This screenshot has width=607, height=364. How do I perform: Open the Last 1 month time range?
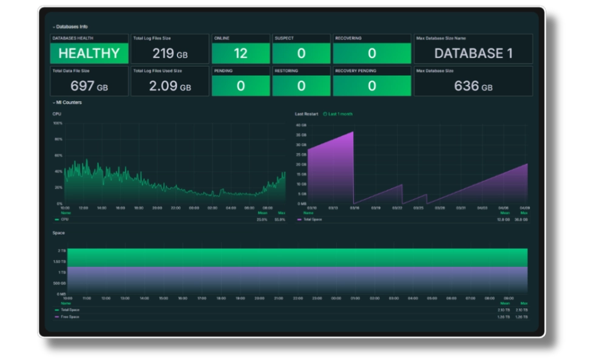pyautogui.click(x=340, y=114)
